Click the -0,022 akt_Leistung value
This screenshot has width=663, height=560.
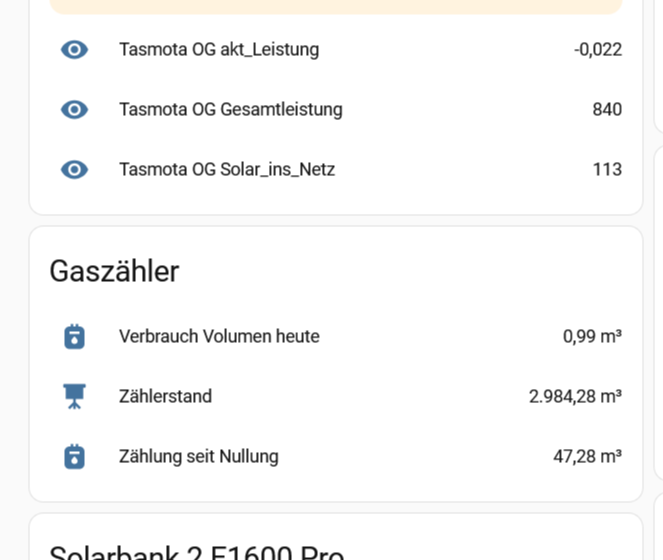coord(598,49)
